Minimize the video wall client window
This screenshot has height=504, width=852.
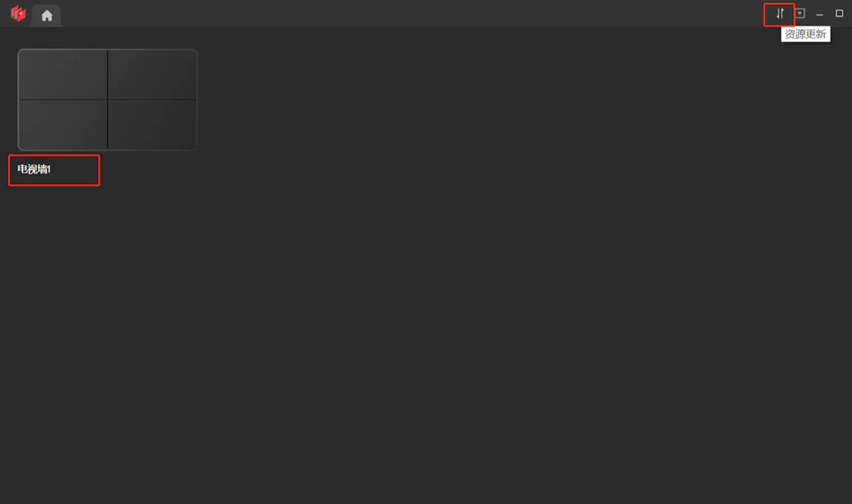[x=820, y=14]
